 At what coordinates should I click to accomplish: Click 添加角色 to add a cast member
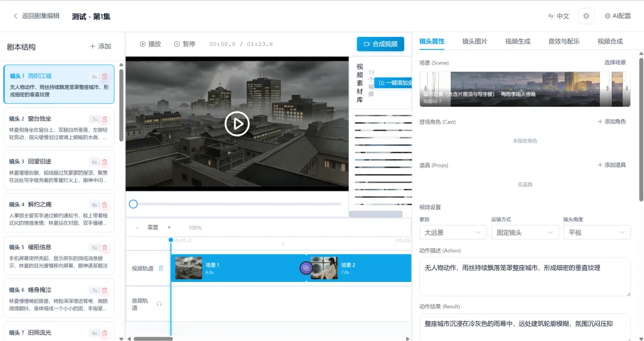point(612,122)
